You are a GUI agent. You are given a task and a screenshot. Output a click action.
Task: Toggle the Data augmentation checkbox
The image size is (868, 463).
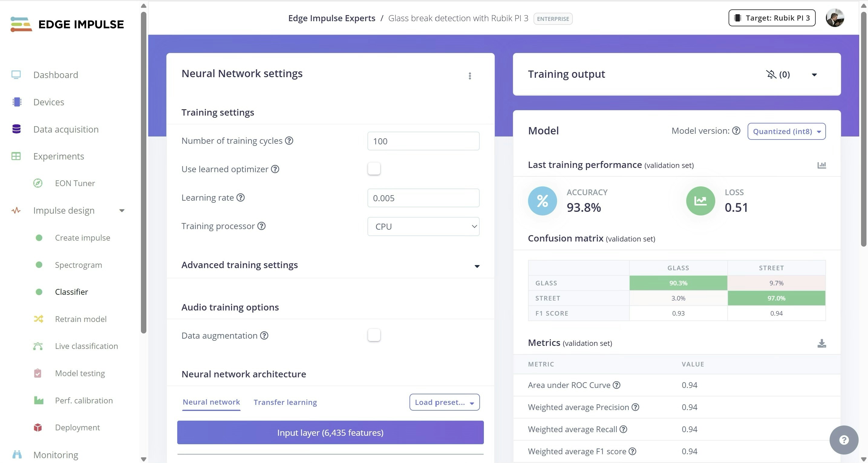tap(374, 335)
